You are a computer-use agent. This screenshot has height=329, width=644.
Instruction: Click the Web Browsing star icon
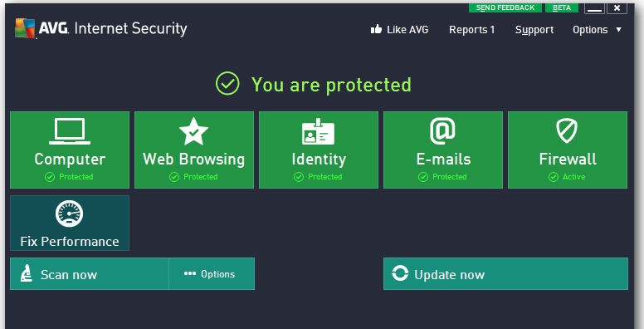[x=194, y=131]
